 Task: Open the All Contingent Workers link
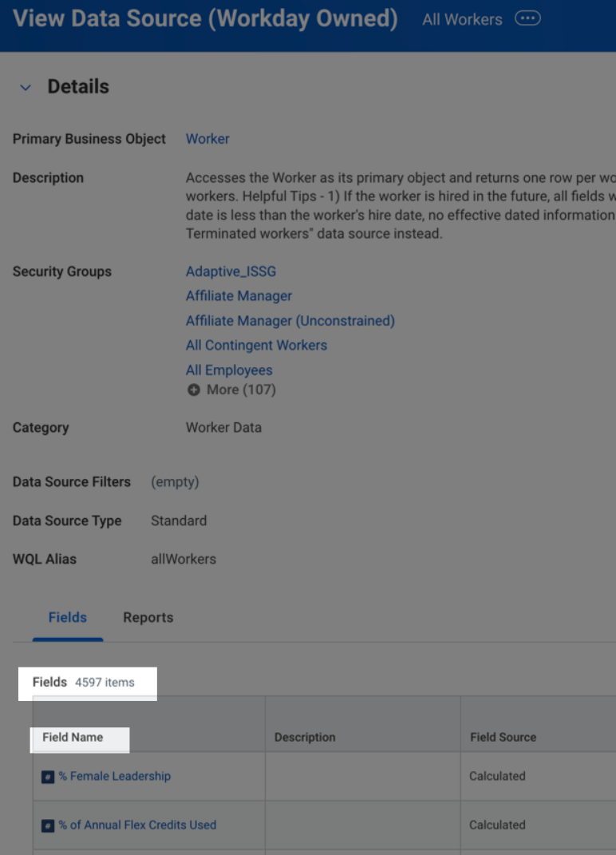(256, 346)
